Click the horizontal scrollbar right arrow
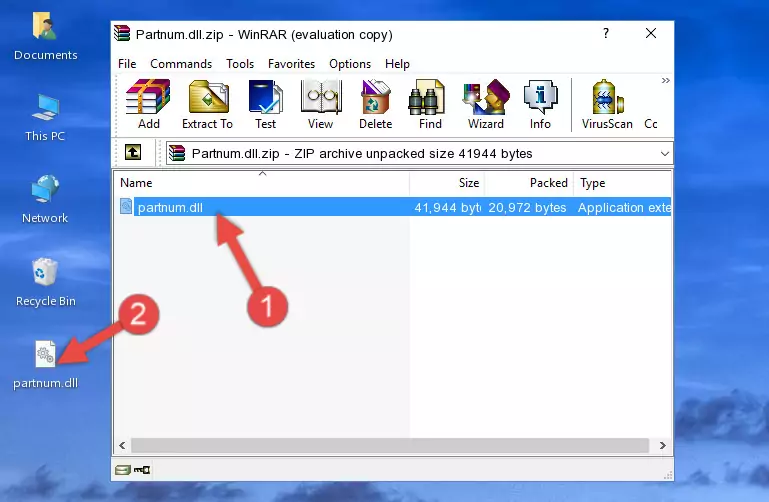Viewport: 769px width, 502px height. click(663, 445)
